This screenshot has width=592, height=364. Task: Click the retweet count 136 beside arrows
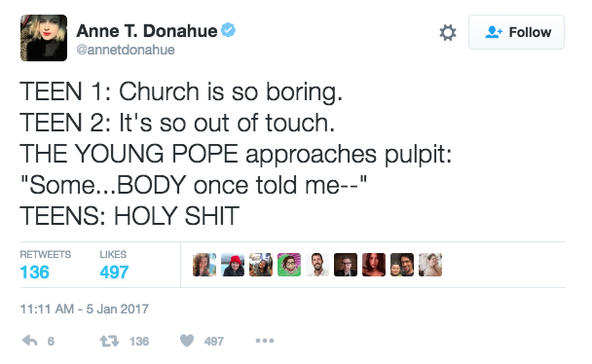pos(139,342)
